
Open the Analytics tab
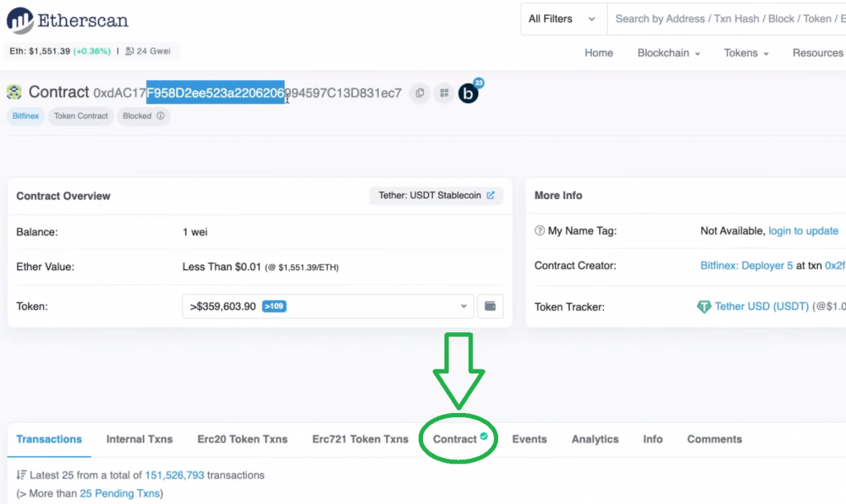point(595,440)
